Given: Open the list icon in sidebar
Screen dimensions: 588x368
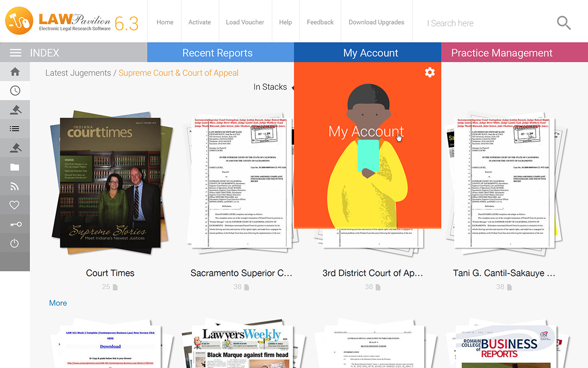Looking at the screenshot, I should pos(15,129).
